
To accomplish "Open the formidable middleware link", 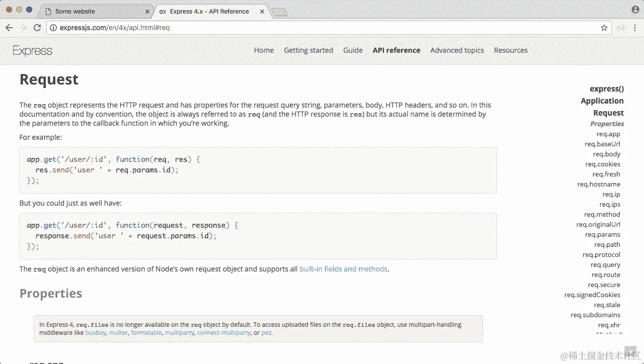I will (146, 333).
